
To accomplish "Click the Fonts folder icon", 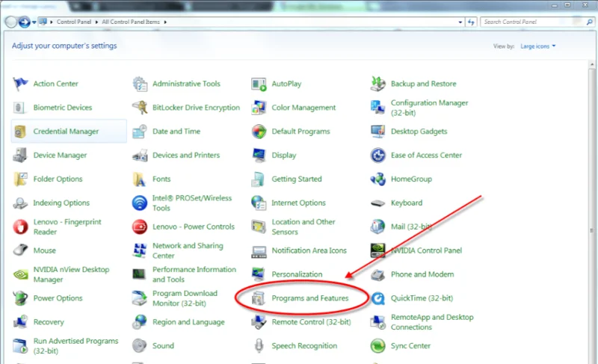I will coord(140,179).
